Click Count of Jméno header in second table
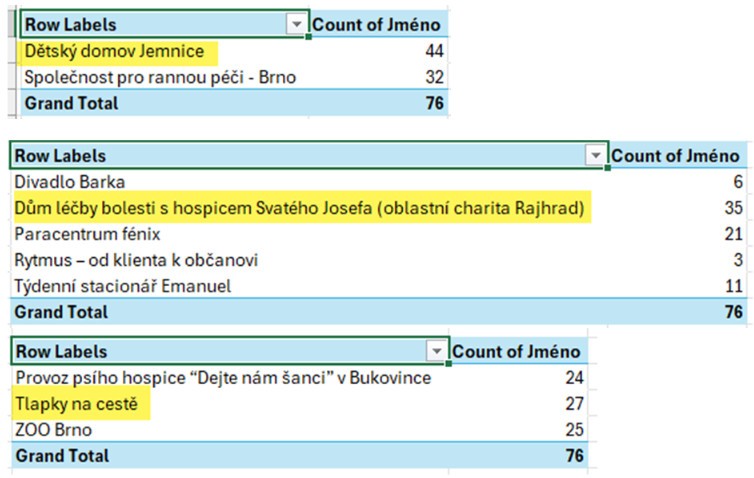 (x=676, y=155)
